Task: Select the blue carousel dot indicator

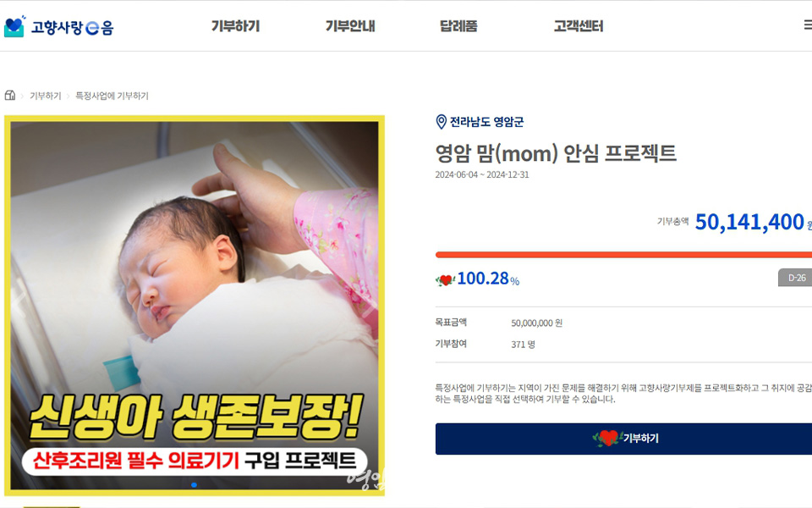Action: point(194,485)
